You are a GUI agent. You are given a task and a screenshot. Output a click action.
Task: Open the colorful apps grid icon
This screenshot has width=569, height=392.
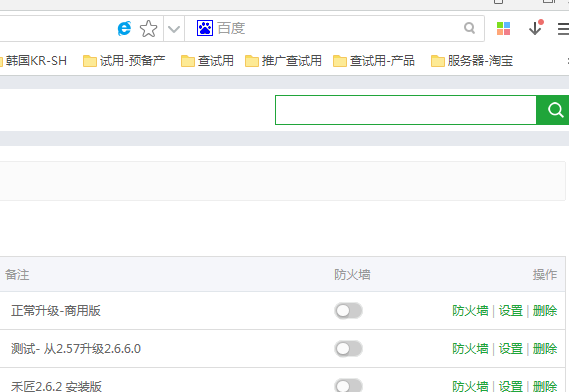click(x=503, y=28)
